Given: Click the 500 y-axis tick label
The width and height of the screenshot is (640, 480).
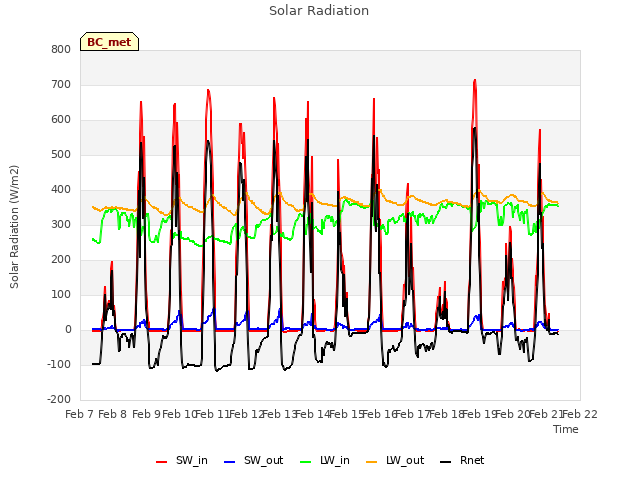Looking at the screenshot, I should tap(61, 155).
